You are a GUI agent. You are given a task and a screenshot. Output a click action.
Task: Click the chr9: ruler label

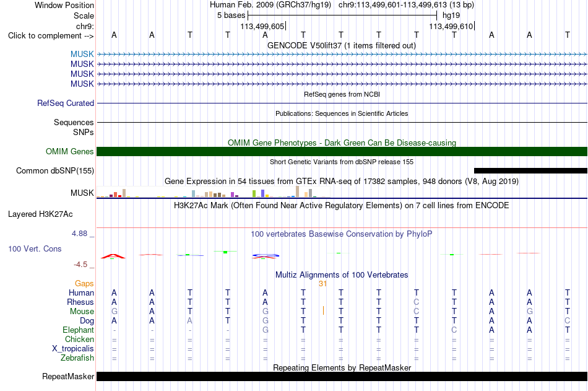(x=85, y=26)
